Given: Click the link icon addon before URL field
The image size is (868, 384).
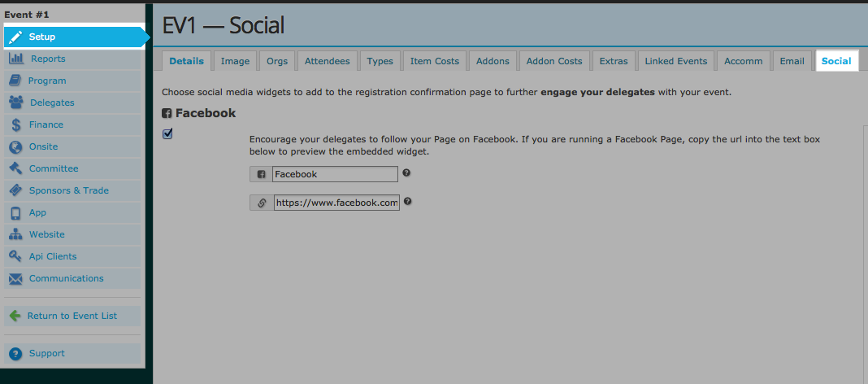Looking at the screenshot, I should tap(262, 203).
